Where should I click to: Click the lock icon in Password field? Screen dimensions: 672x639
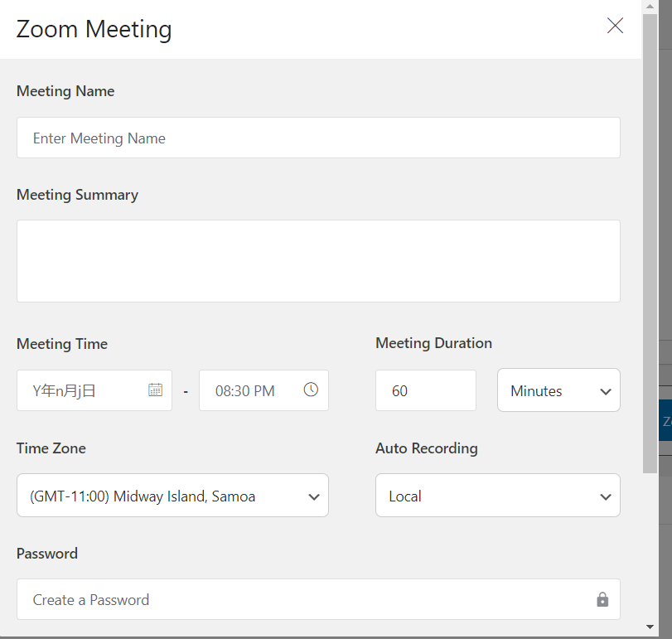click(x=602, y=599)
